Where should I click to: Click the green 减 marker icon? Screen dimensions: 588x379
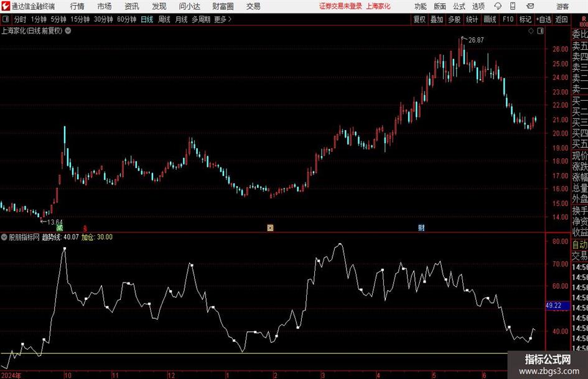click(x=60, y=228)
